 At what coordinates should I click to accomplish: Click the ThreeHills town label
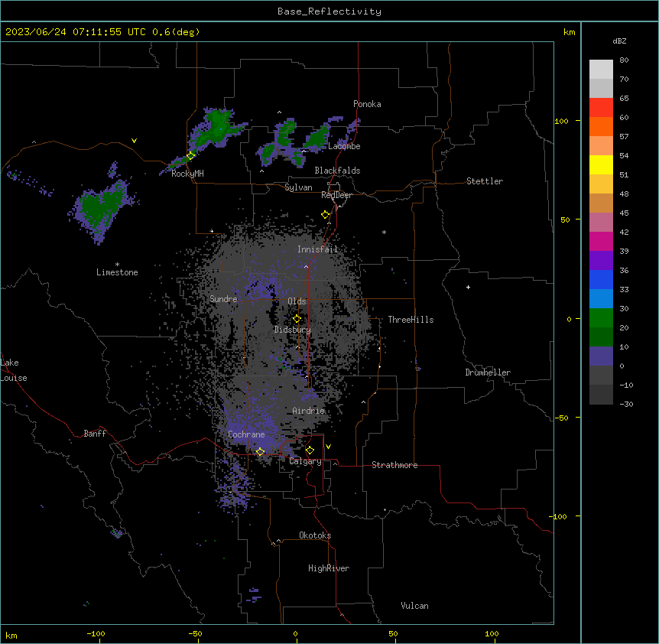[x=411, y=320]
